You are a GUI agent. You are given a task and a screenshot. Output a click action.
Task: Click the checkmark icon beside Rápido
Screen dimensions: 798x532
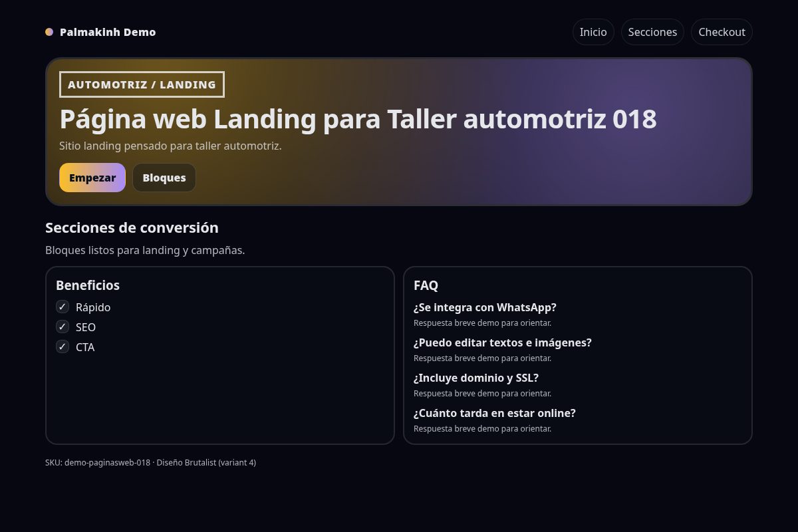click(63, 307)
